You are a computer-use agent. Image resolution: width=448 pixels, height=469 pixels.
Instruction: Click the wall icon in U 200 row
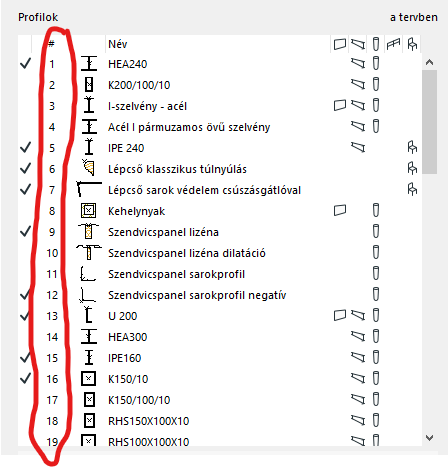click(340, 315)
